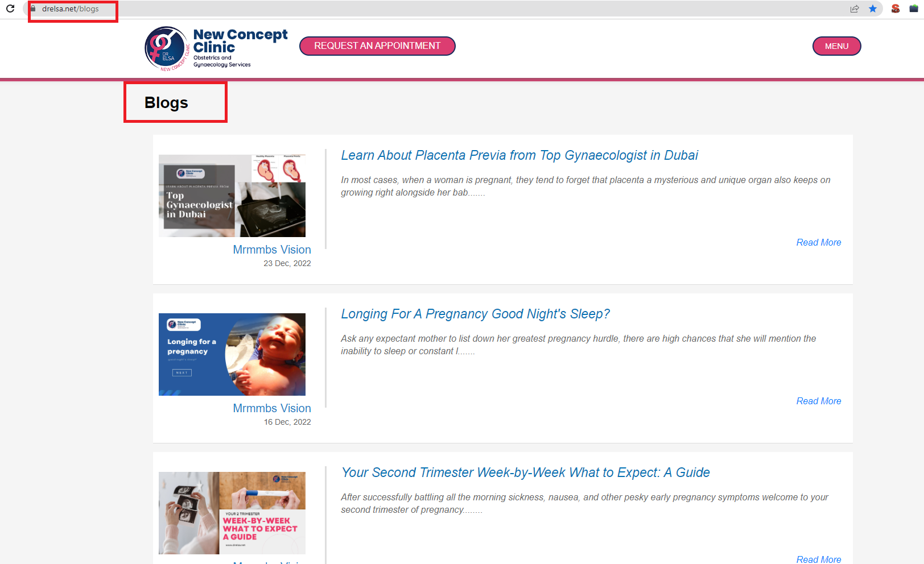Viewport: 924px width, 564px height.
Task: Click the Blogs page heading
Action: 166,103
